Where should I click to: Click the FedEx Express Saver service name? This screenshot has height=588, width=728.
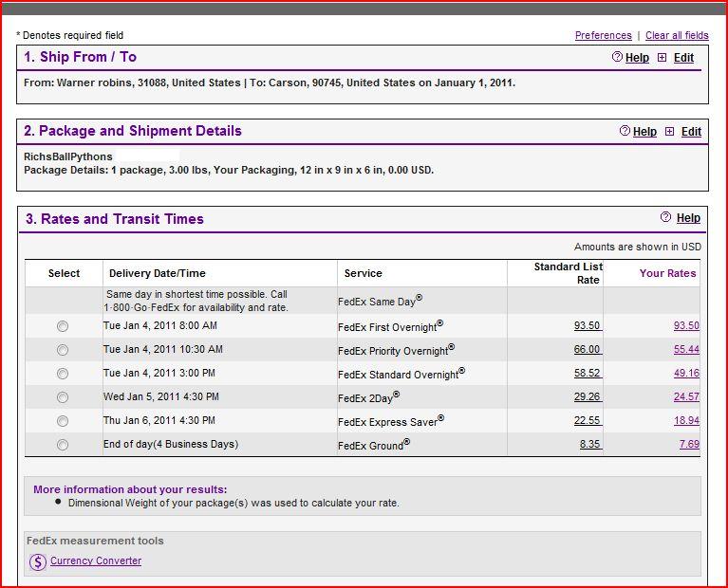click(391, 420)
